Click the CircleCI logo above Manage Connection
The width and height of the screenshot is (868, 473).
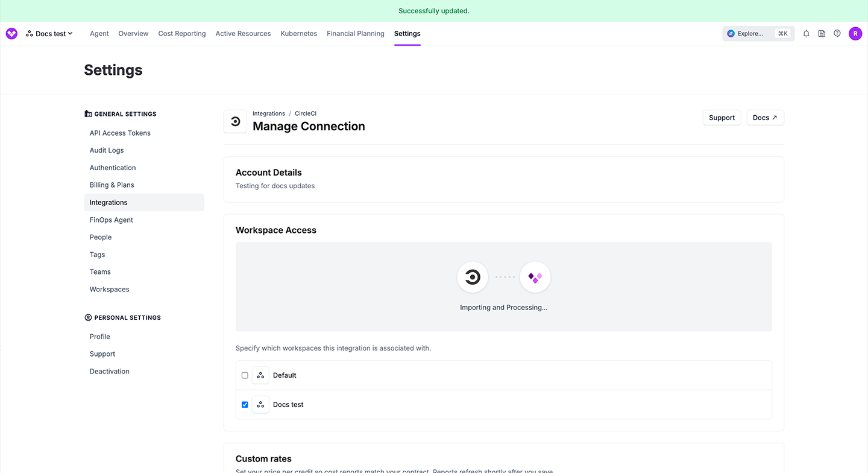tap(235, 121)
